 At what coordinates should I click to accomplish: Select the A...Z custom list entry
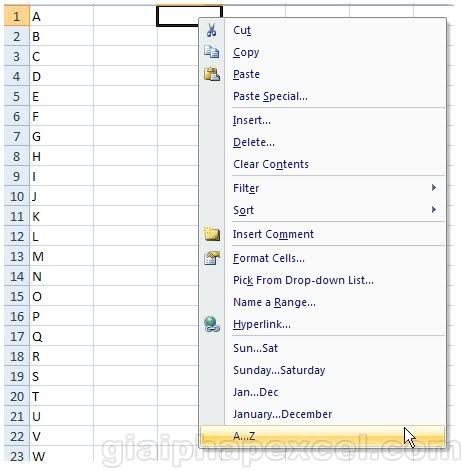tap(322, 436)
